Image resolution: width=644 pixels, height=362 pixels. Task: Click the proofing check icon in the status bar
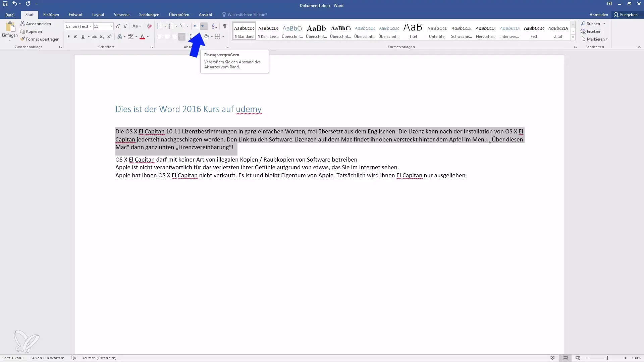tap(73, 358)
